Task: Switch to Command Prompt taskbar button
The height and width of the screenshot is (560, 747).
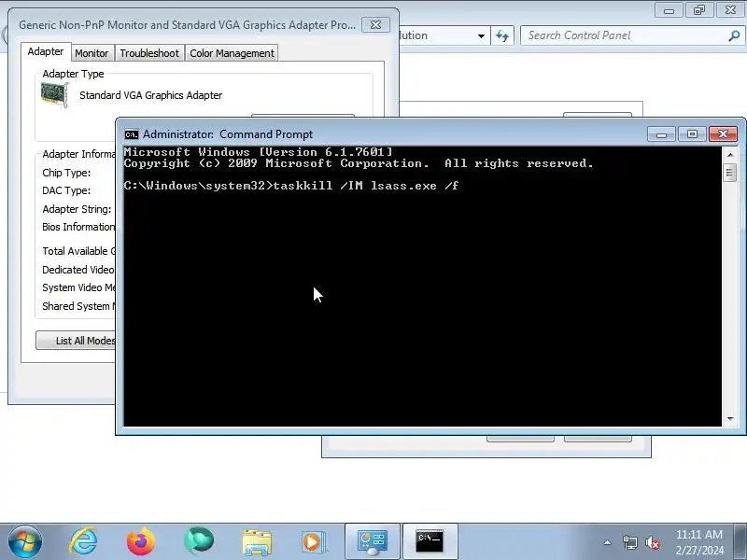Action: pyautogui.click(x=430, y=542)
